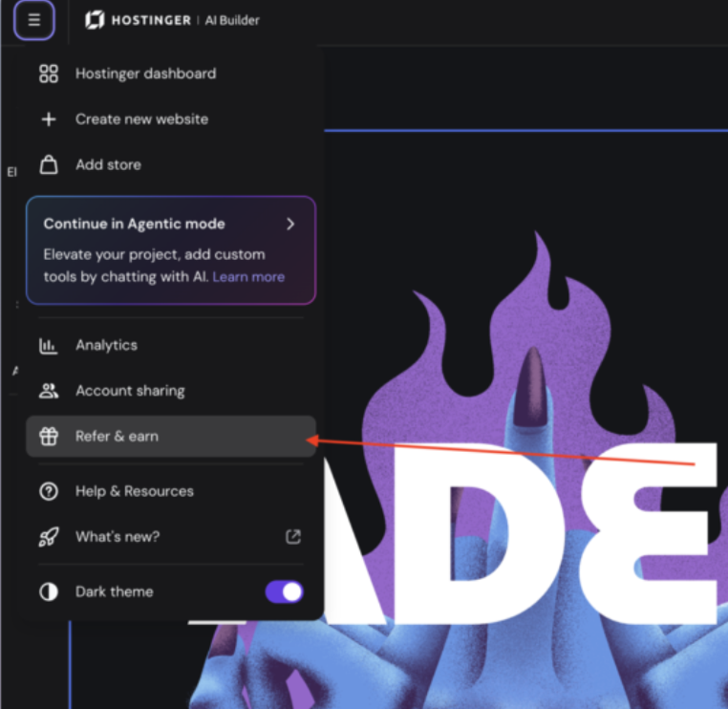Click the plus icon for new website
This screenshot has height=709, width=728.
49,119
